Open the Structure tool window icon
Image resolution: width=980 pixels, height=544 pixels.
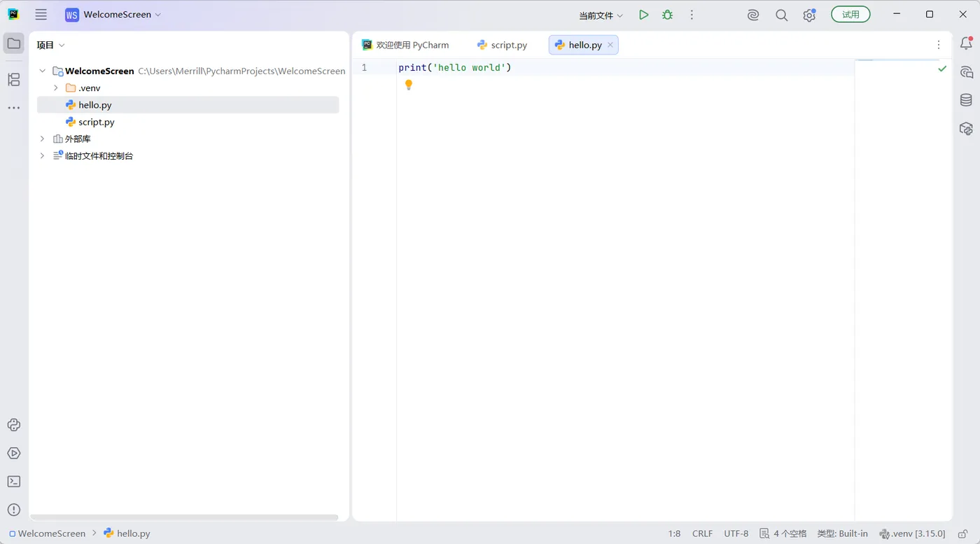(x=14, y=79)
